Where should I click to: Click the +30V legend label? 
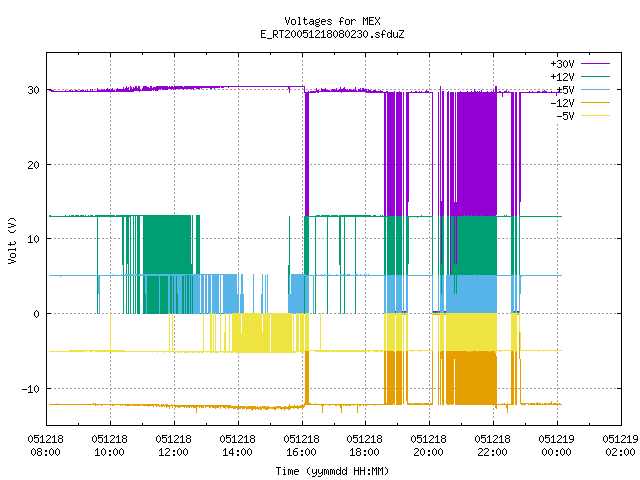point(562,64)
